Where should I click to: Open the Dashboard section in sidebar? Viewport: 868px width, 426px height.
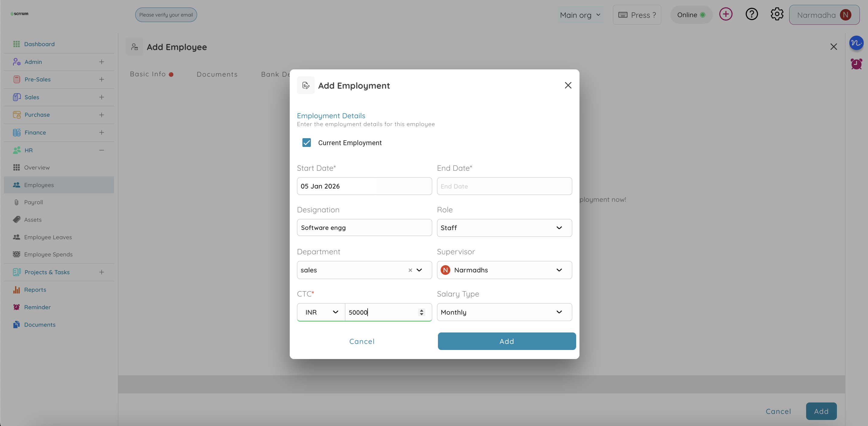pos(40,44)
